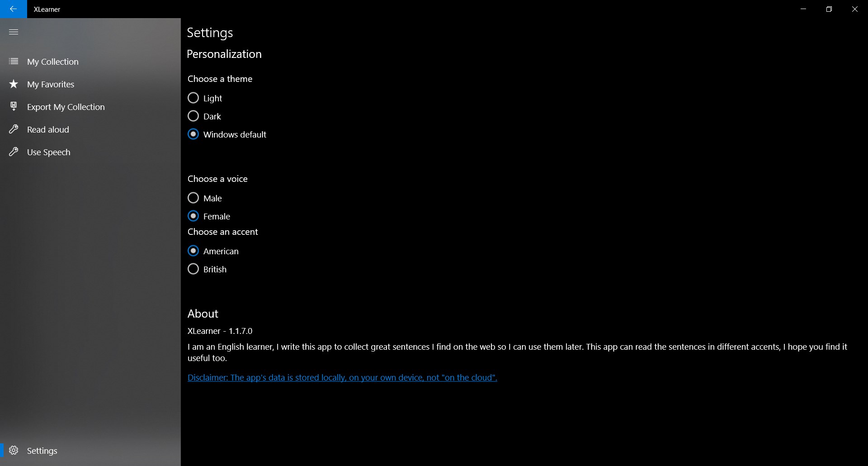Click the Read aloud wrench icon
Image resolution: width=868 pixels, height=466 pixels.
pyautogui.click(x=14, y=129)
